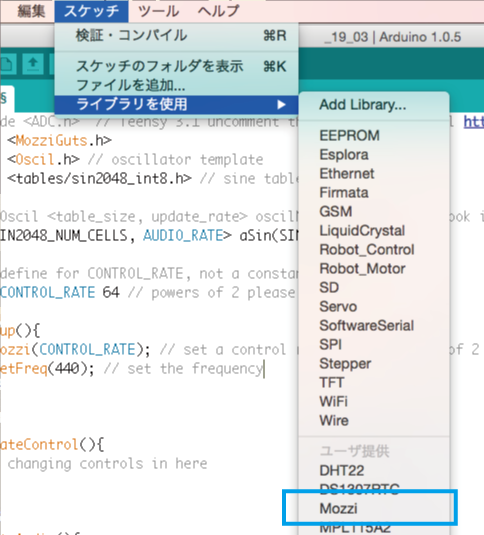484x535 pixels.
Task: Open the 編集 menu
Action: pyautogui.click(x=31, y=11)
